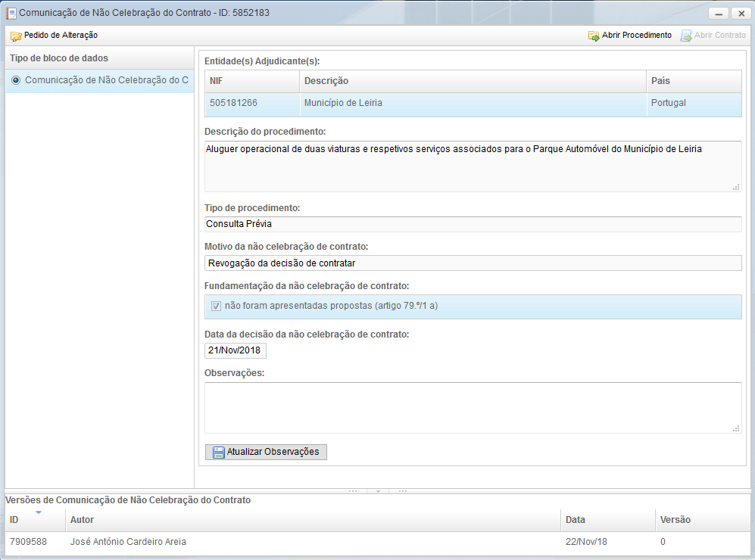
Task: Click the floppy disk icon on Atualizar Observações
Action: [218, 453]
